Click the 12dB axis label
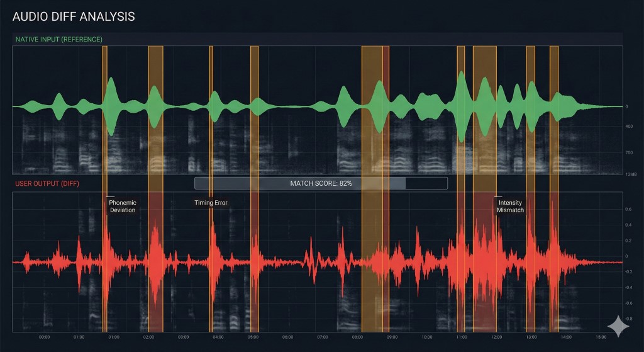The height and width of the screenshot is (352, 644). point(631,174)
